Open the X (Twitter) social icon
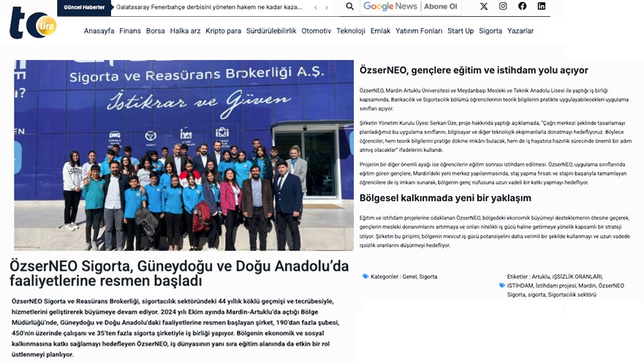Viewport: 644px width, 363px height. tap(484, 6)
